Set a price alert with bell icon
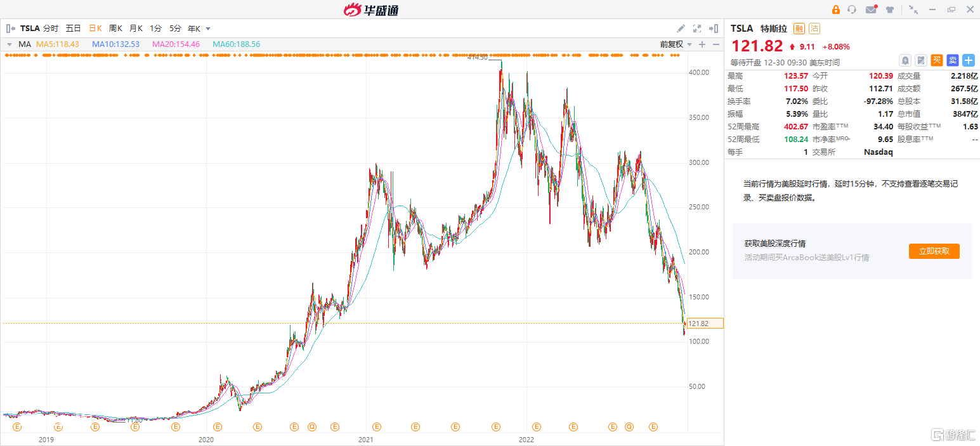Viewport: 980px width, 446px height. [905, 60]
